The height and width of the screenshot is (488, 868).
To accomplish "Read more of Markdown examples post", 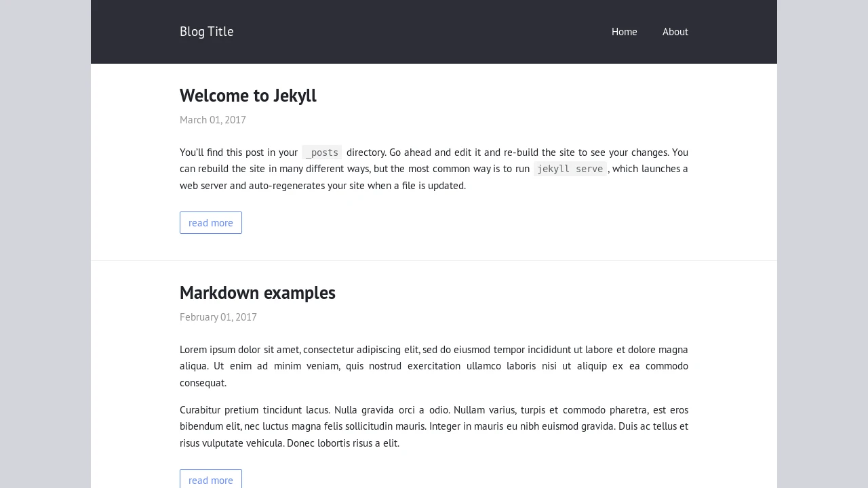I will (211, 480).
